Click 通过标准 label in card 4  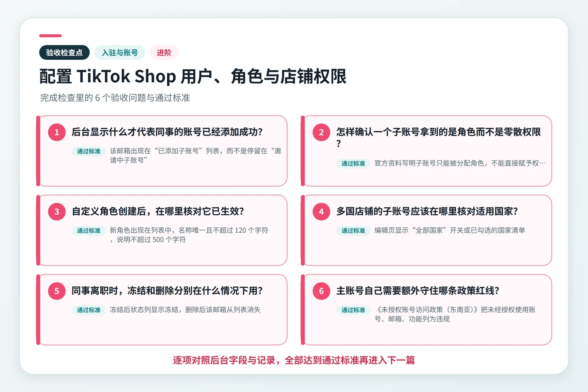(353, 230)
